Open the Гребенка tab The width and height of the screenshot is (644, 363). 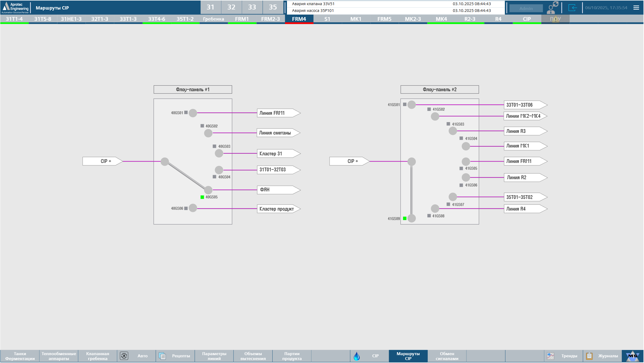213,19
